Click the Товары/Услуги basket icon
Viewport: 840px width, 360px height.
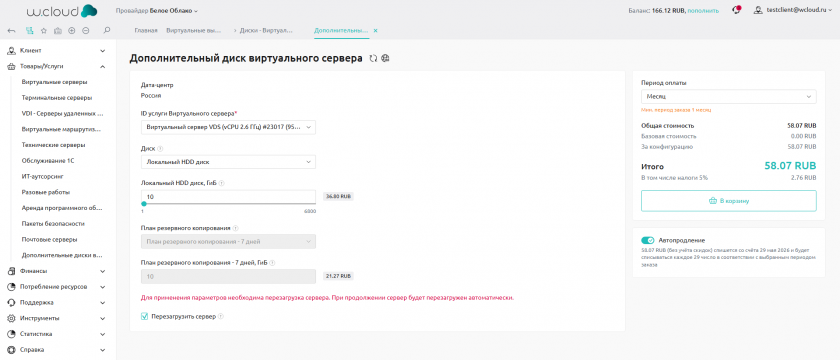(11, 67)
